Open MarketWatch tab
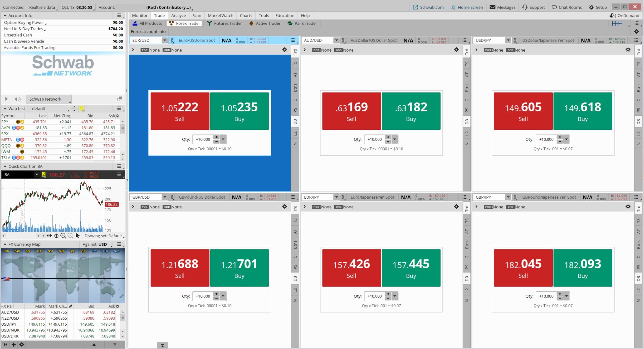This screenshot has width=644, height=349. [221, 16]
